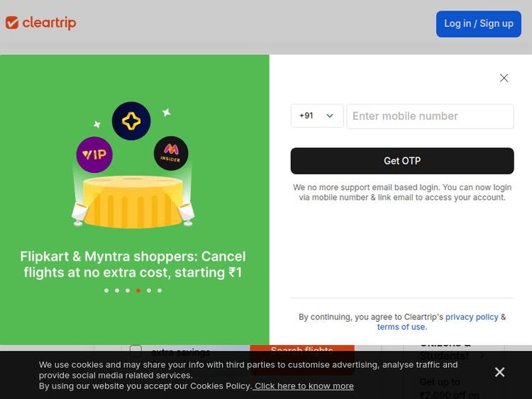Select the first carousel dot indicator

pos(106,291)
